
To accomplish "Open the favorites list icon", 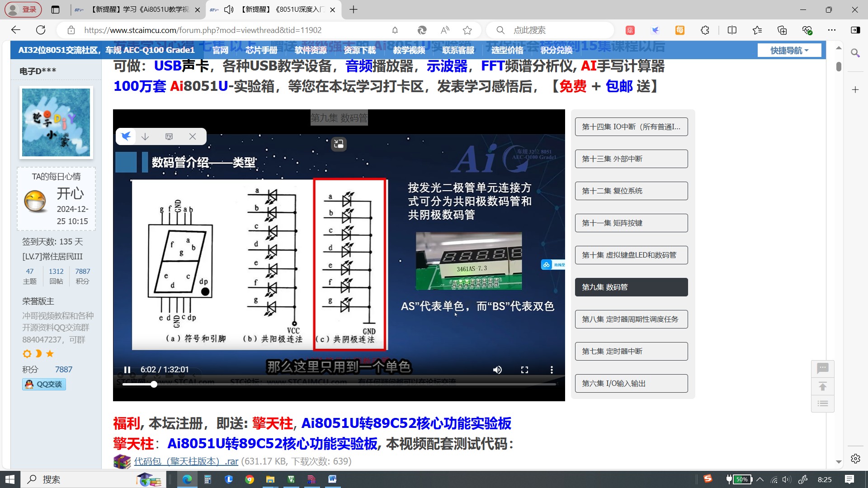I will [757, 30].
